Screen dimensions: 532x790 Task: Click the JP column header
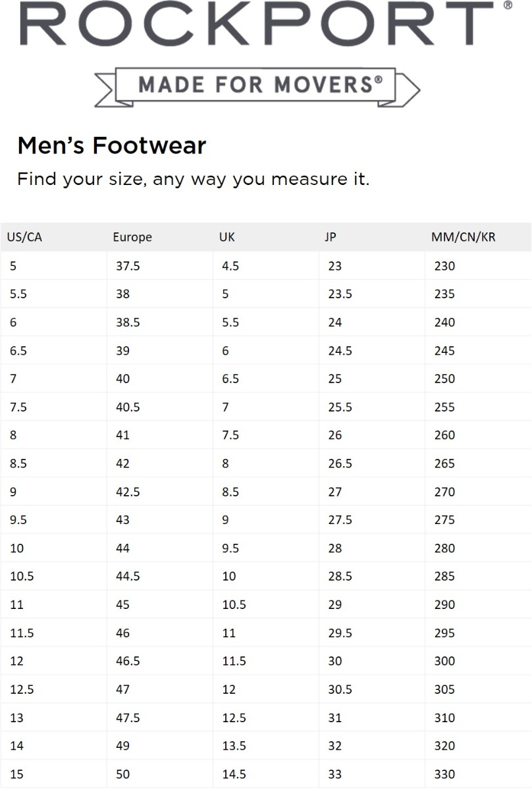coord(331,237)
